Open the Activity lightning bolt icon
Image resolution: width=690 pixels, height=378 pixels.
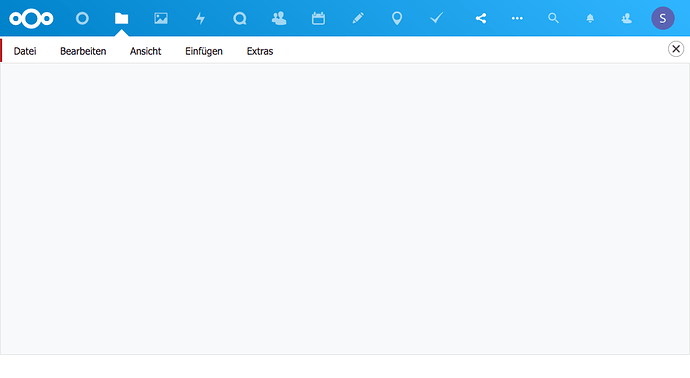coord(200,18)
